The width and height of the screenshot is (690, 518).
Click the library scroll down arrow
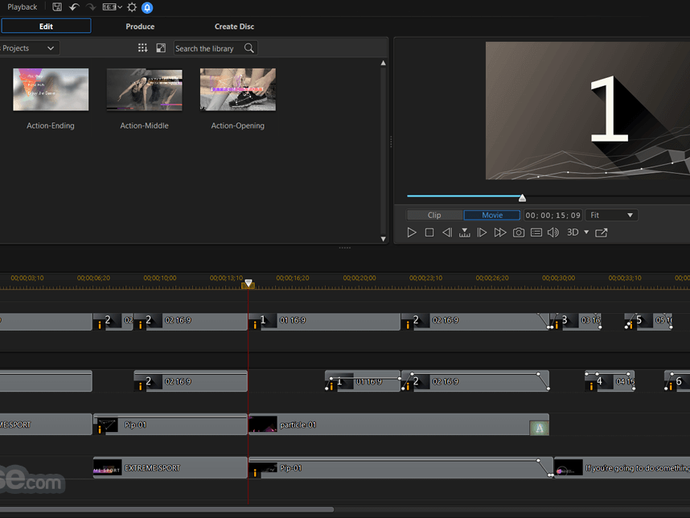pyautogui.click(x=383, y=239)
